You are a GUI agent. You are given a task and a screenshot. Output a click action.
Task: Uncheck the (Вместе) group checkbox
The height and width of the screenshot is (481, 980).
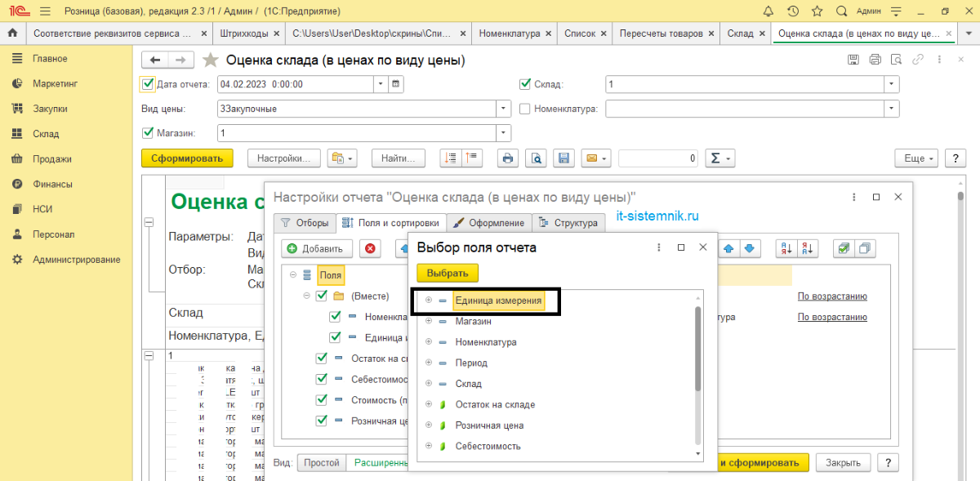322,296
